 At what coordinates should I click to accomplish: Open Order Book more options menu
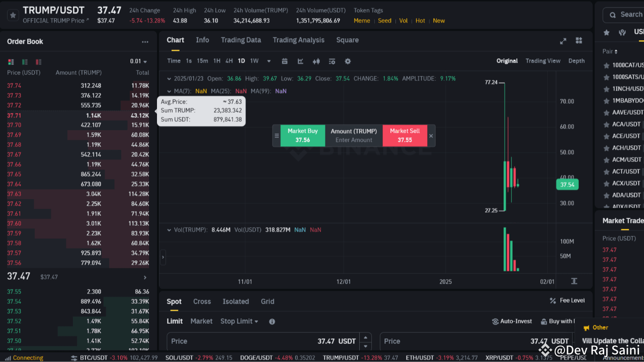point(145,42)
